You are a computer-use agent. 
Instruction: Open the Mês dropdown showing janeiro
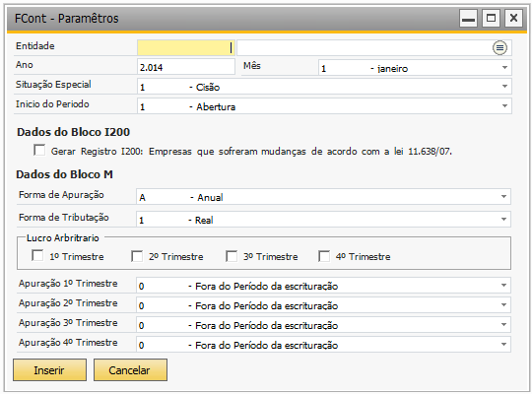[x=415, y=68]
